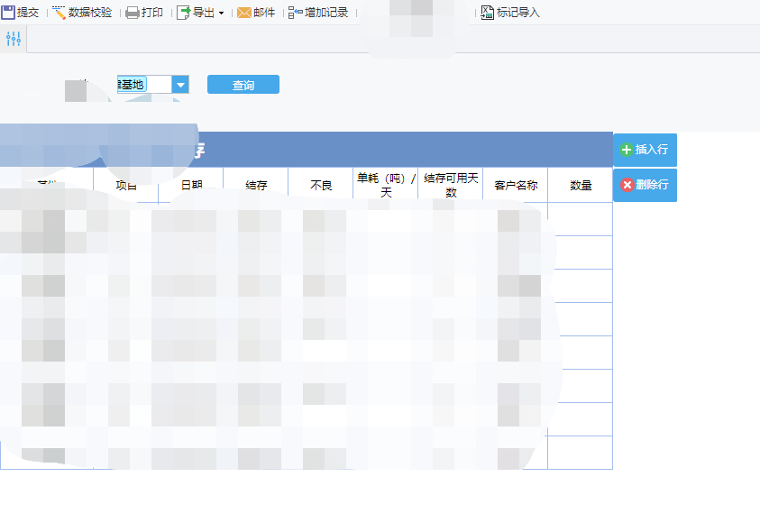Screen dimensions: 760x532
Task: Click the 增加记录 toolbar label
Action: point(326,13)
